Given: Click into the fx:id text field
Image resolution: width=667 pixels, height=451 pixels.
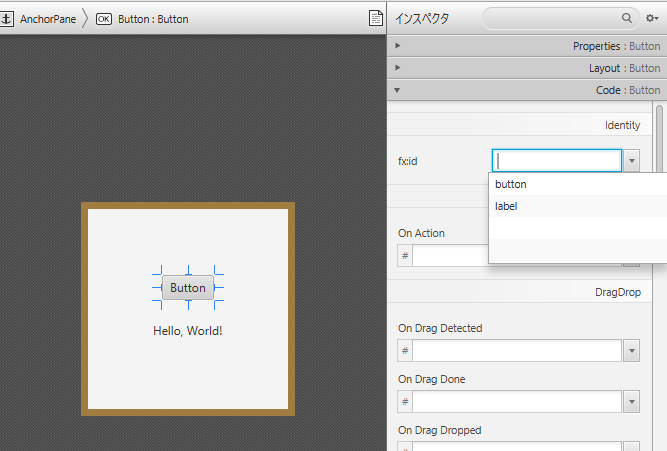Looking at the screenshot, I should tap(556, 161).
